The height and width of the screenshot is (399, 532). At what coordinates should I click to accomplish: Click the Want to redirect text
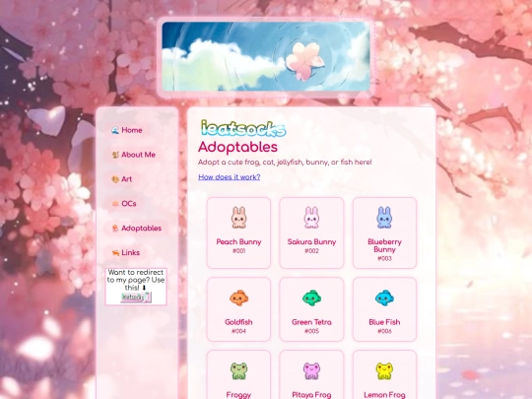tap(136, 280)
